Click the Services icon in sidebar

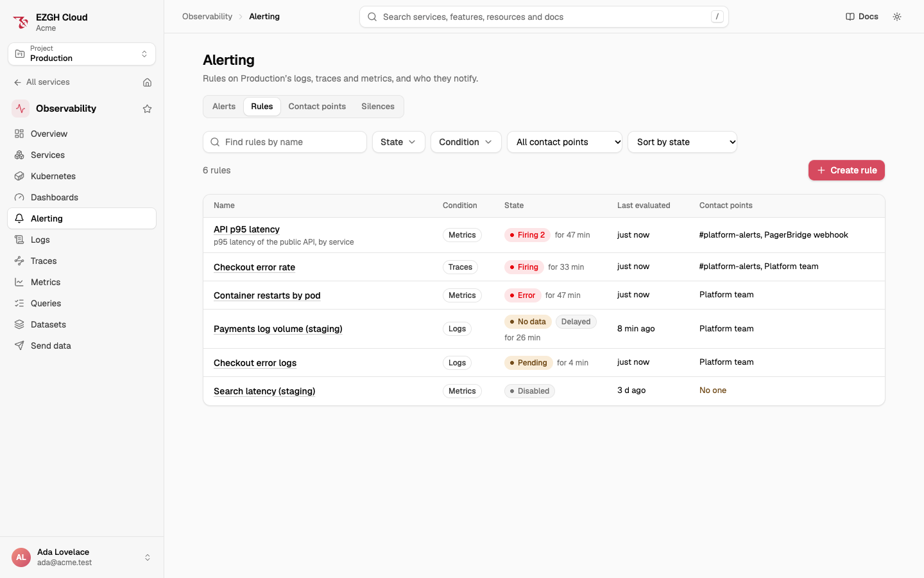point(19,155)
